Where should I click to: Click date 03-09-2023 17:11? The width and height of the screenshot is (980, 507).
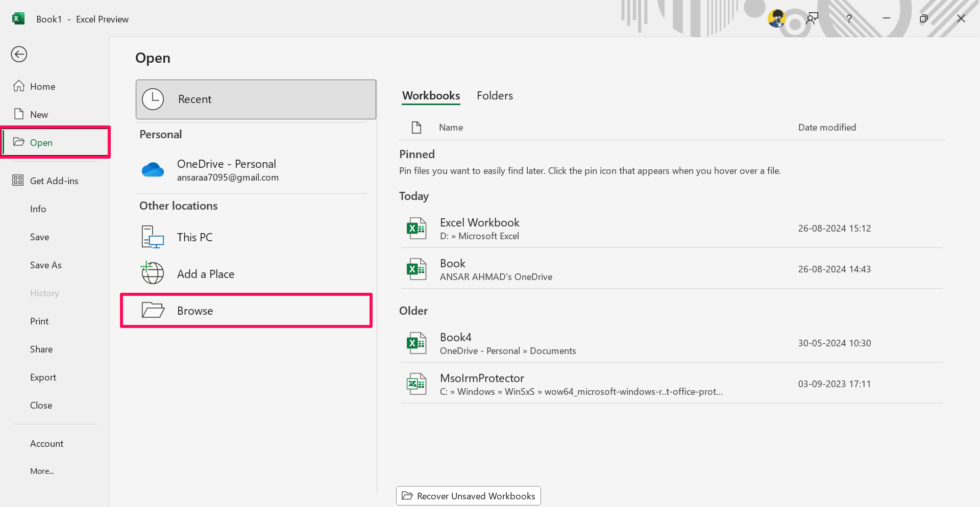(x=835, y=384)
